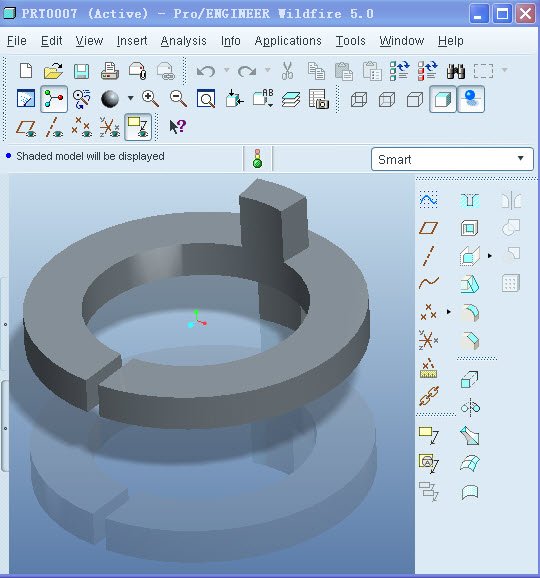The width and height of the screenshot is (540, 578).
Task: Toggle datum points display
Action: pos(81,127)
